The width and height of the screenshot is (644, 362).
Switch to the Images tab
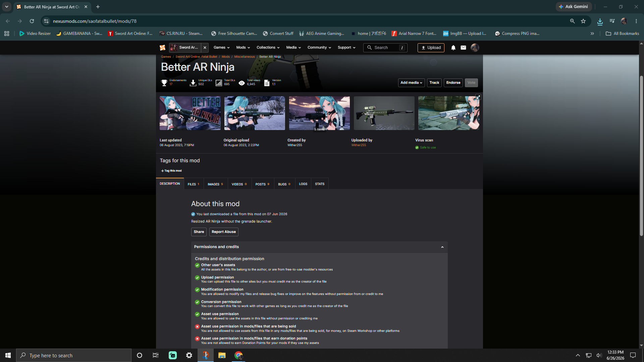coord(215,184)
